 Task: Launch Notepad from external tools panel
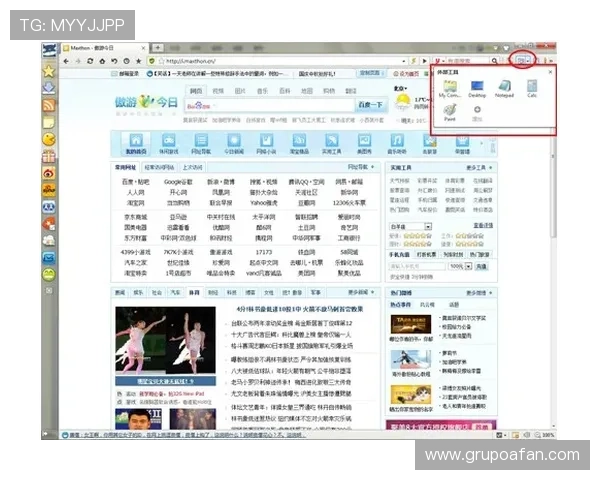pyautogui.click(x=504, y=89)
